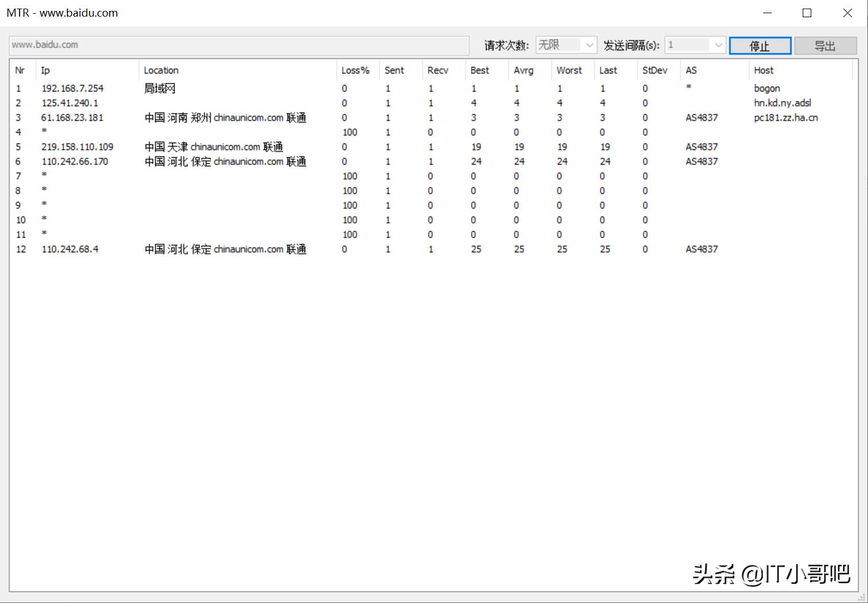The width and height of the screenshot is (868, 603).
Task: Click the 导出 (Export) button
Action: pyautogui.click(x=825, y=45)
